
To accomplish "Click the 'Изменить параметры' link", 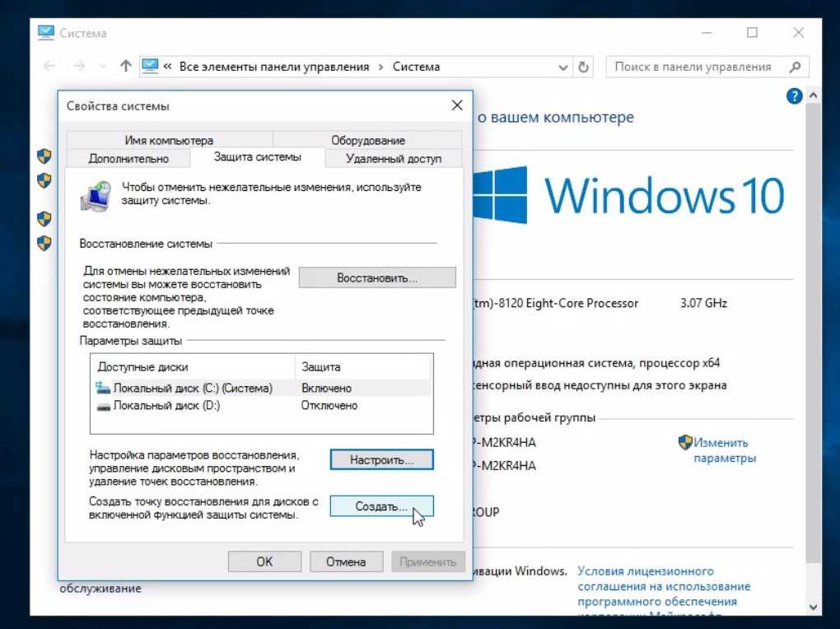I will coord(724,450).
